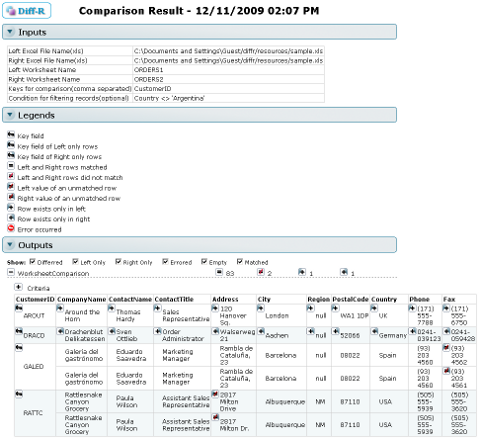The height and width of the screenshot is (439, 480).
Task: Toggle the Errored checkbox
Action: (x=165, y=262)
